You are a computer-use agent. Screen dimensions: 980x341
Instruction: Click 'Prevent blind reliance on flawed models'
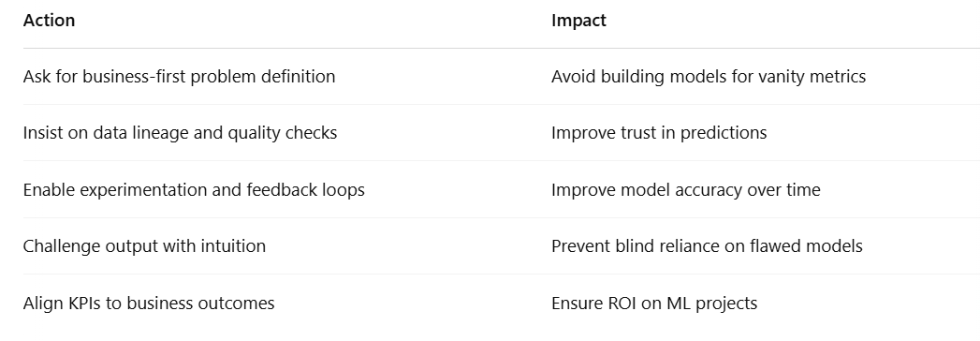(x=707, y=246)
